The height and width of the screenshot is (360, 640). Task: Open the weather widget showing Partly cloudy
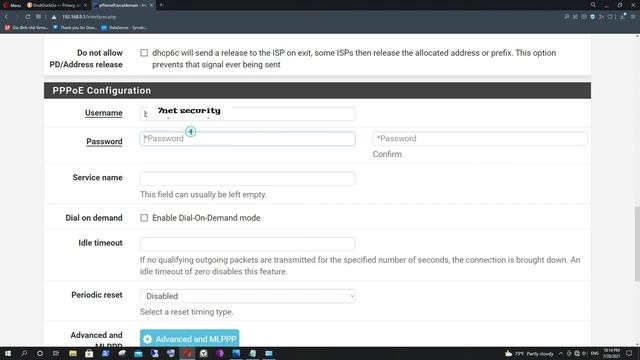coord(529,353)
